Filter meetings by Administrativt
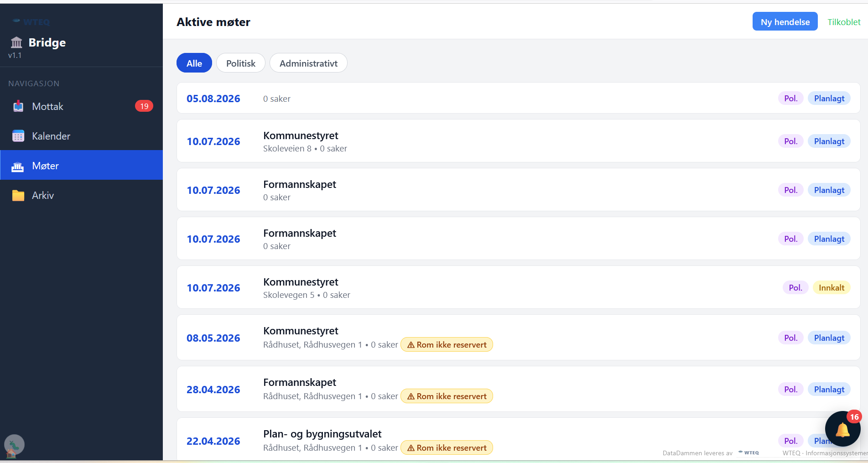The image size is (868, 463). pos(308,63)
